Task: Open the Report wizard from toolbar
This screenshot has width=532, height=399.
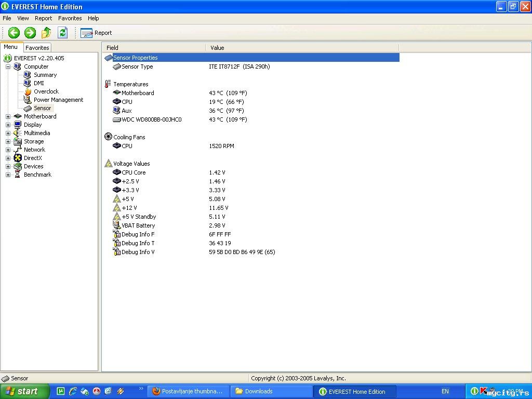Action: coord(96,33)
